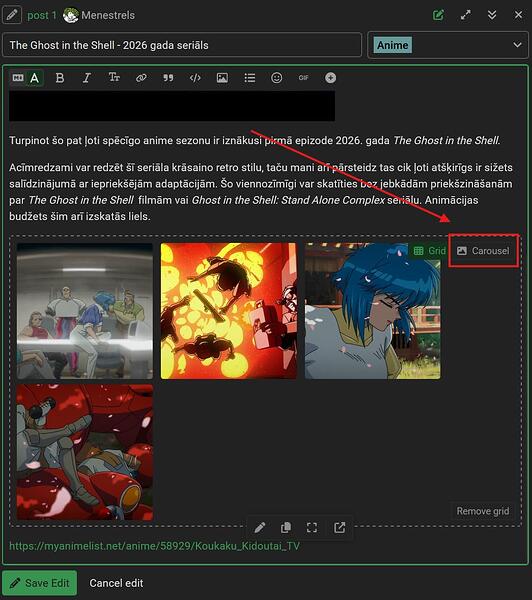This screenshot has height=600, width=532.
Task: Insert code block with code icon
Action: coord(195,78)
